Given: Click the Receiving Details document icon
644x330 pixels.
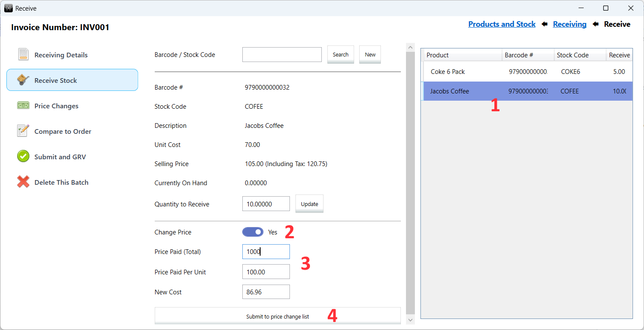Looking at the screenshot, I should click(23, 55).
